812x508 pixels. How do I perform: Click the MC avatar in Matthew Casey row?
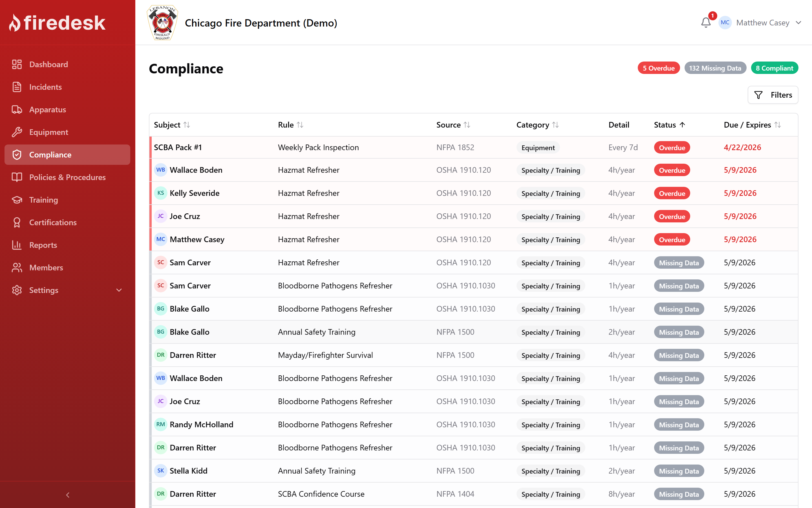click(x=161, y=239)
